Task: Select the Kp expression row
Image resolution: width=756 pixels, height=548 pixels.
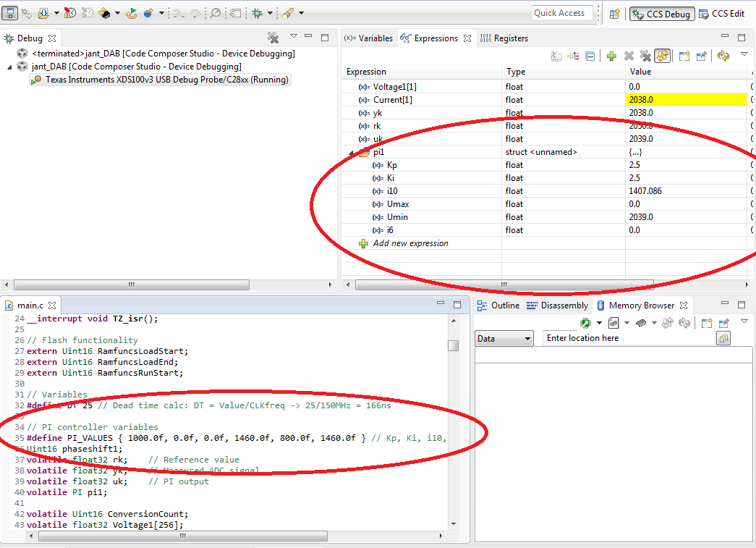Action: point(546,165)
